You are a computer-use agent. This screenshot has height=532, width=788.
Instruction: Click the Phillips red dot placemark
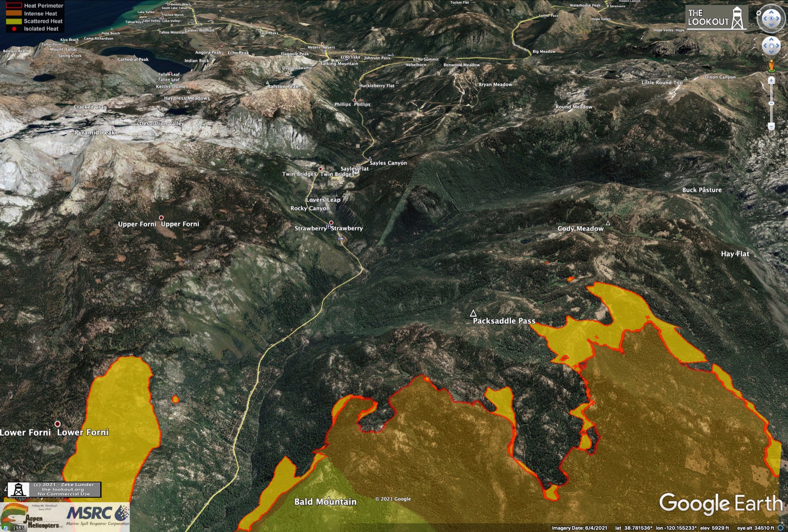[354, 100]
